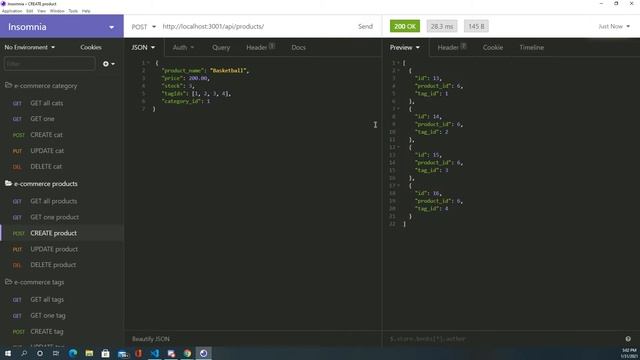The width and height of the screenshot is (640, 360).
Task: Open the Cookies manager
Action: 91,47
